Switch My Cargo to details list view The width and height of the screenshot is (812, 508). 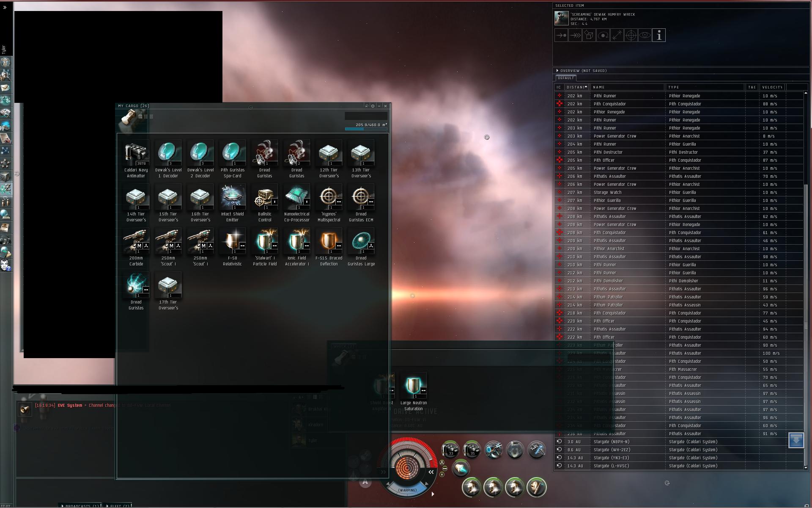coord(146,116)
